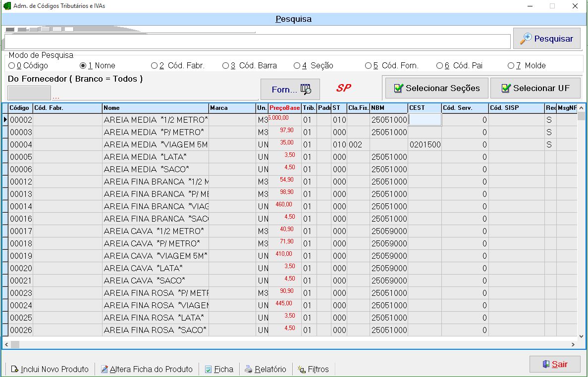Click horizontal scrollbar right arrow
This screenshot has height=377, width=588.
(x=573, y=344)
